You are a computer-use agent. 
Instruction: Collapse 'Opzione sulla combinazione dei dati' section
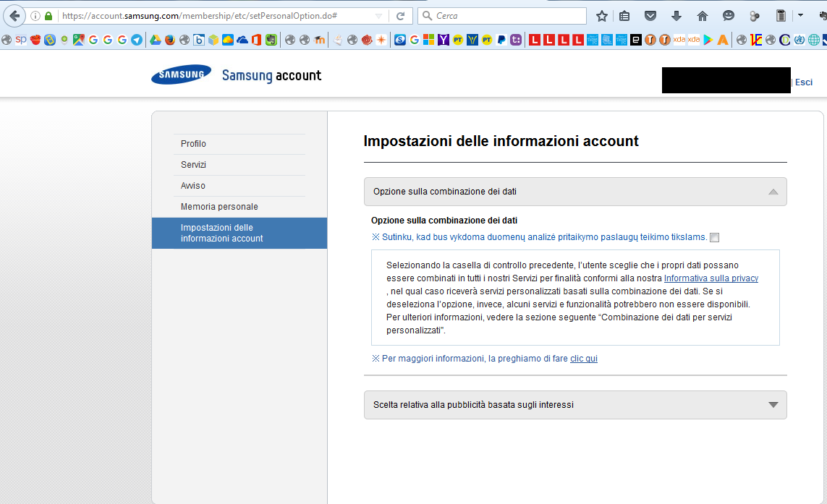(x=575, y=192)
